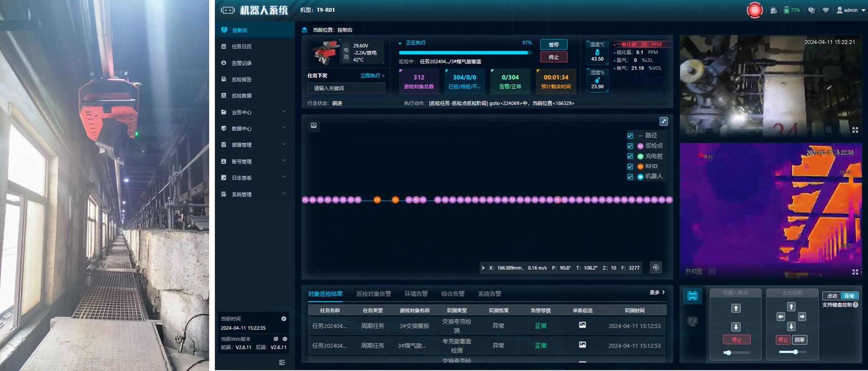The width and height of the screenshot is (868, 371).
Task: Click gimbal control left arrow
Action: [781, 317]
